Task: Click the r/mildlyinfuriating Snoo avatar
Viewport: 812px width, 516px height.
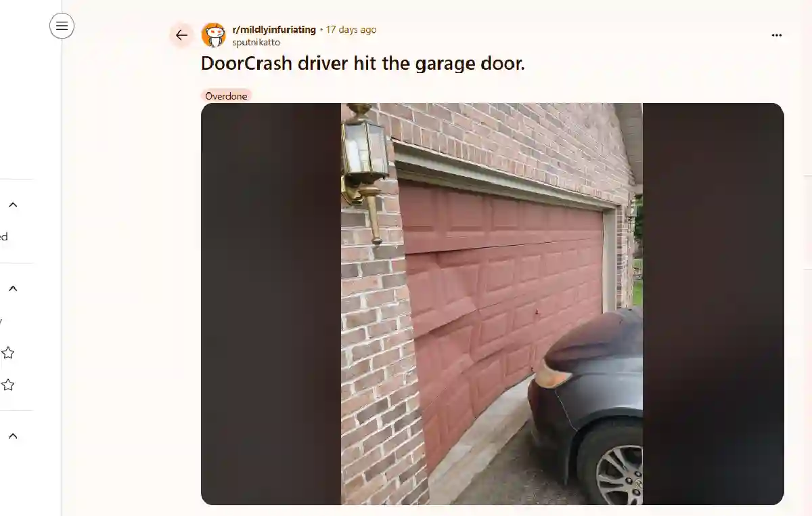Action: (x=214, y=35)
